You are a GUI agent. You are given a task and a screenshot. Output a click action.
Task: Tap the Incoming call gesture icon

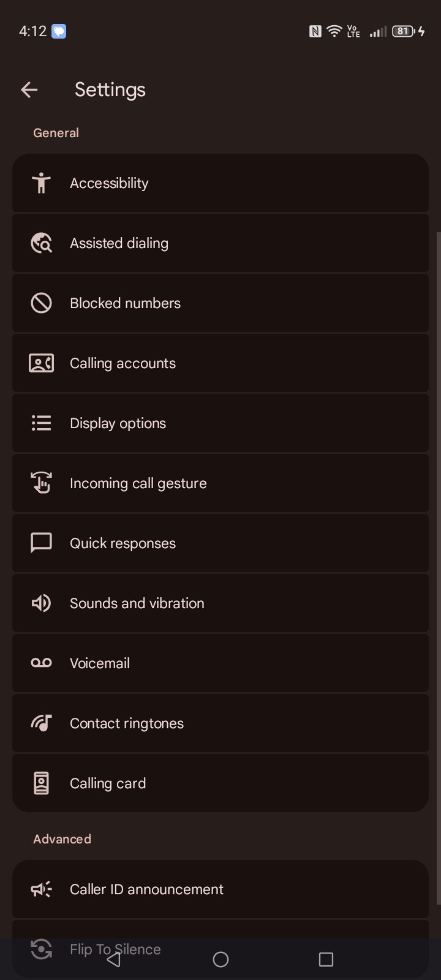tap(41, 483)
